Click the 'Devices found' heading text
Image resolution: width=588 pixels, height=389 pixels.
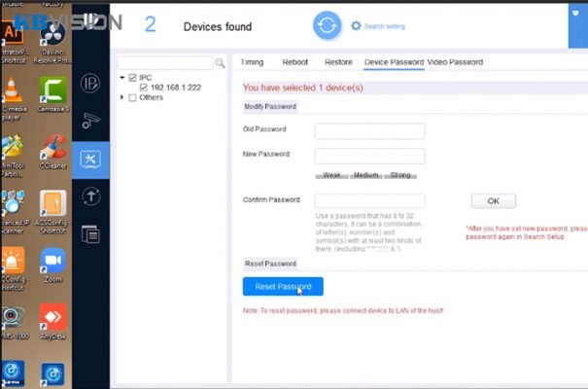coord(218,26)
